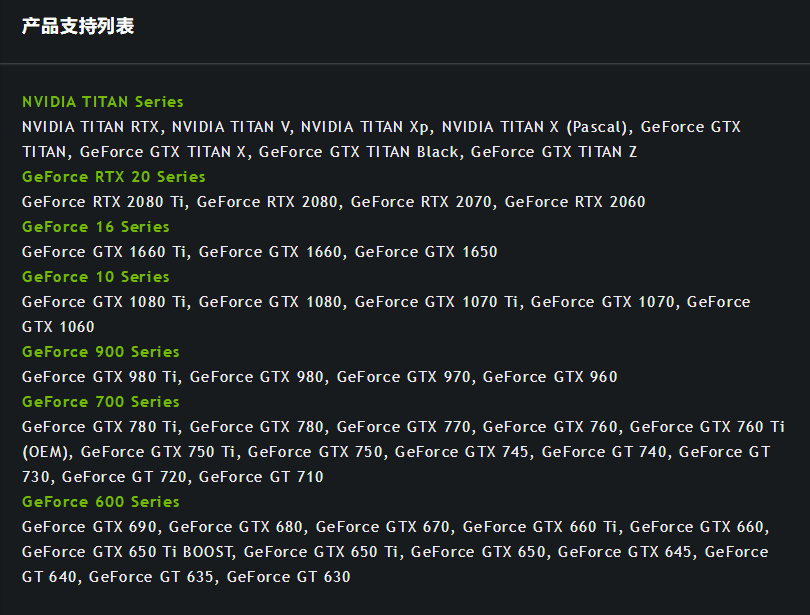Click 'GeForce RTX 2070' entry
The image size is (810, 615).
[421, 202]
